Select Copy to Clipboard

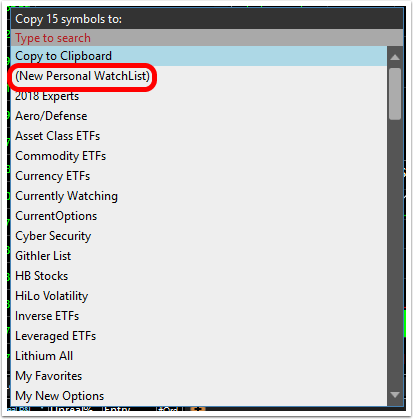pos(199,56)
